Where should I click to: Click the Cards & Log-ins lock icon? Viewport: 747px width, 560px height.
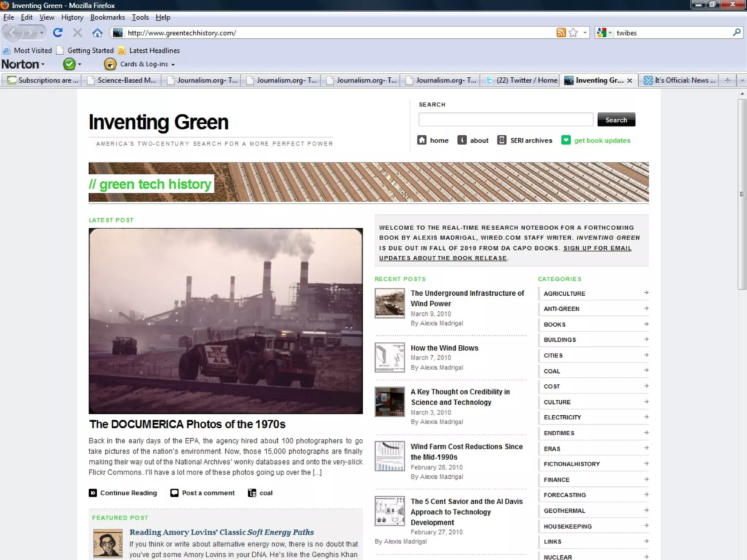(x=110, y=64)
